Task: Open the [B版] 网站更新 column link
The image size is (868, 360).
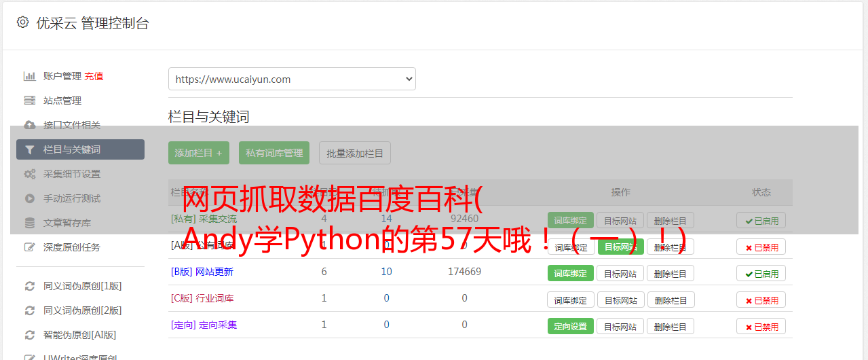Action: coord(202,272)
